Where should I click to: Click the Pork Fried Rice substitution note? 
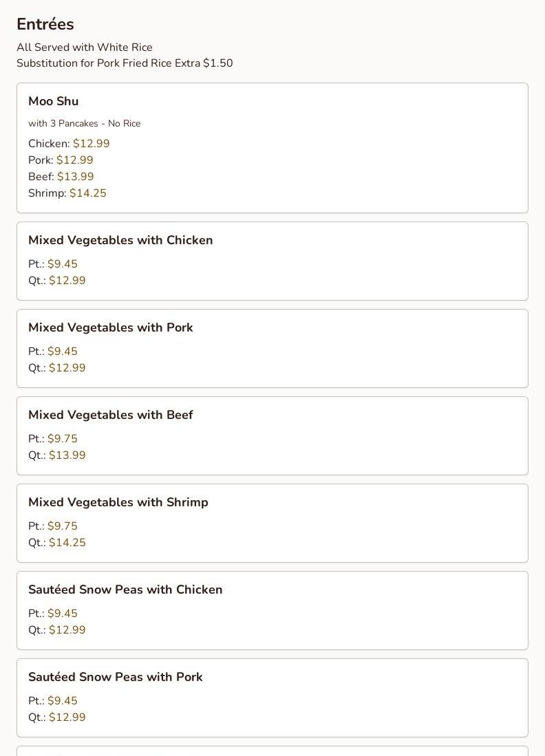[125, 63]
